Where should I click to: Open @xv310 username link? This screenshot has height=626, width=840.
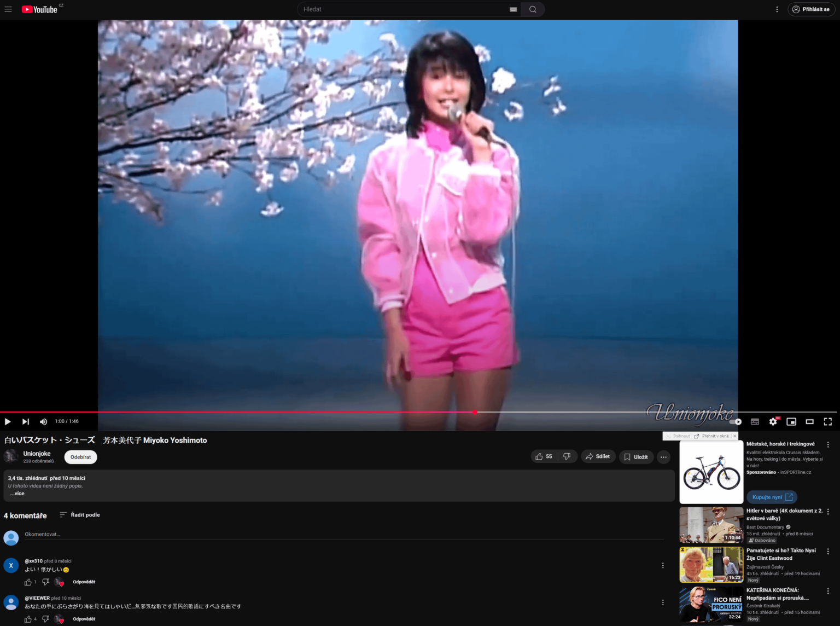33,561
